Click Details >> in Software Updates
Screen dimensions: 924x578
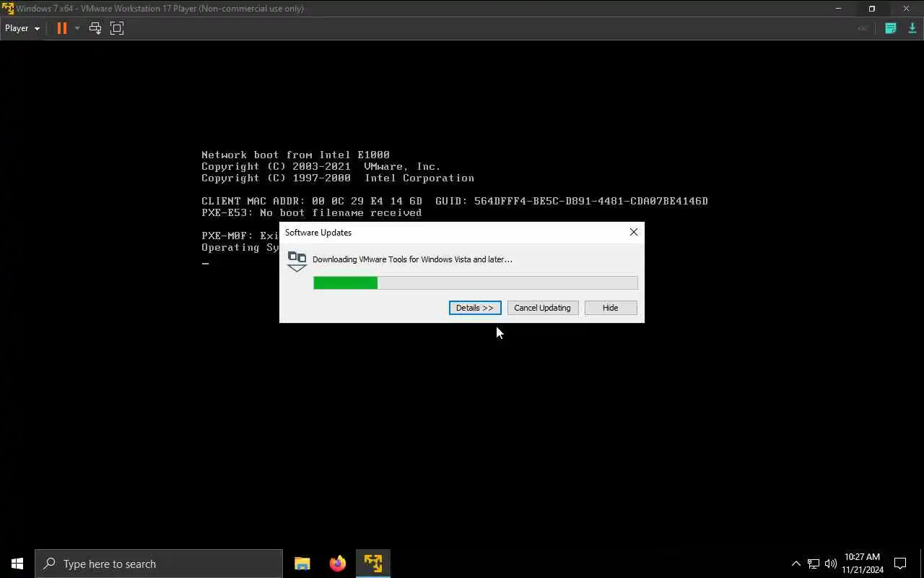click(x=475, y=308)
